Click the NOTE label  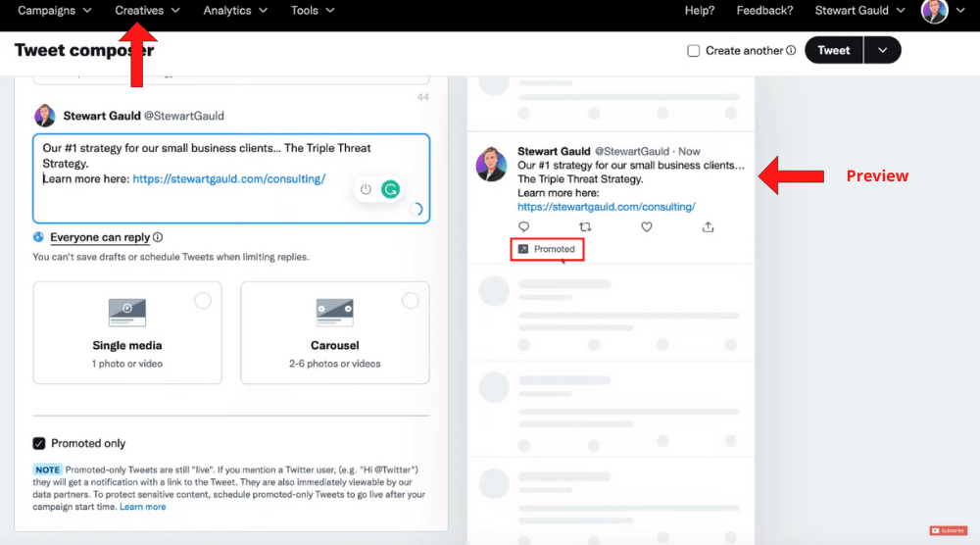47,470
